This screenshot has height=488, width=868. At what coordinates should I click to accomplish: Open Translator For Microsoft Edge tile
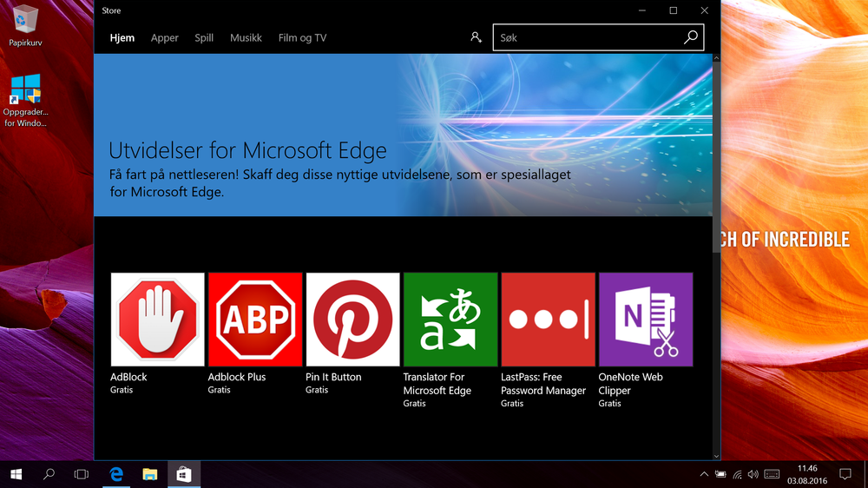(450, 319)
